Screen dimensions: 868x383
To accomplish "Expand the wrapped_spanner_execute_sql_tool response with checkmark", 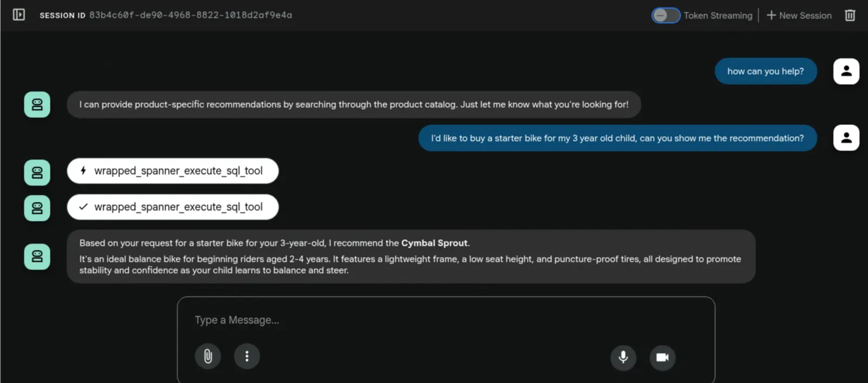I will pos(173,207).
